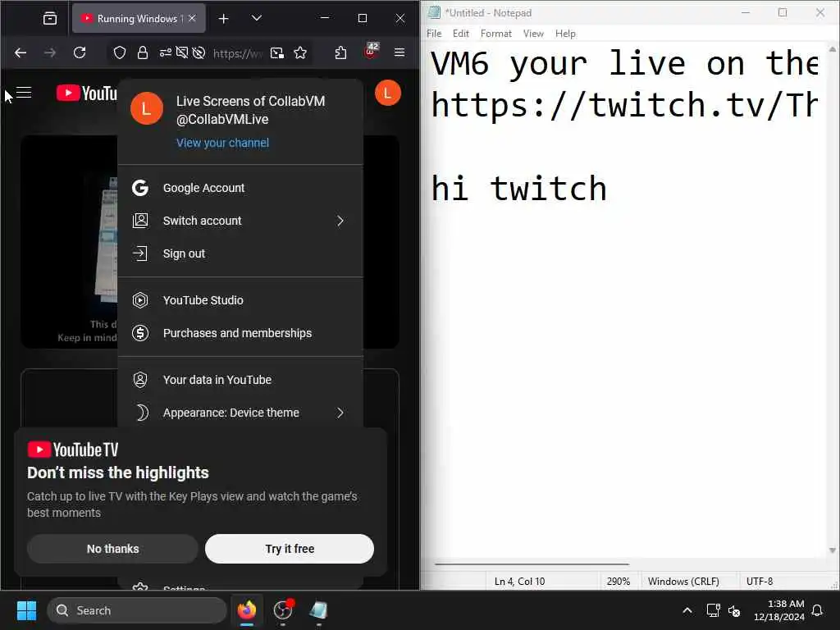Switch to Firefox on taskbar

tap(247, 610)
